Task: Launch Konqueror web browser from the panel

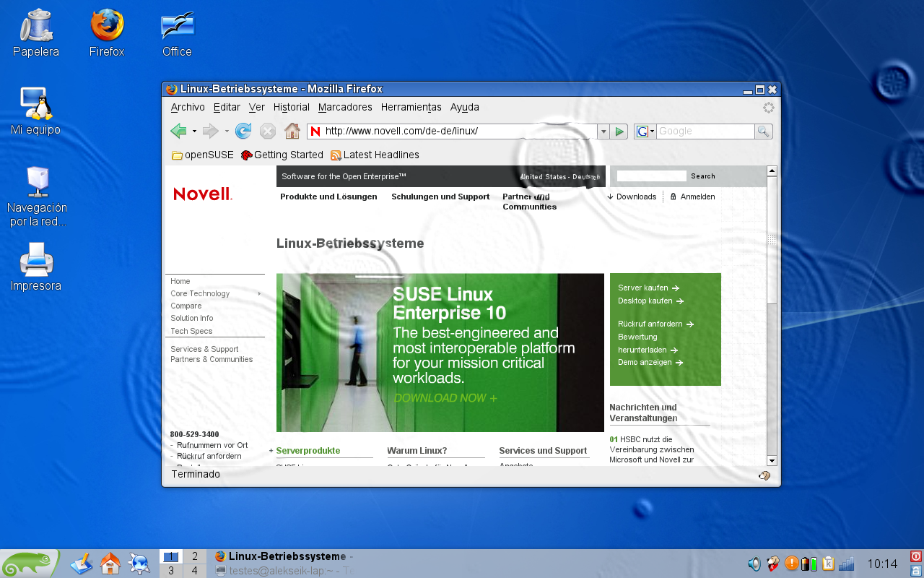Action: click(139, 564)
